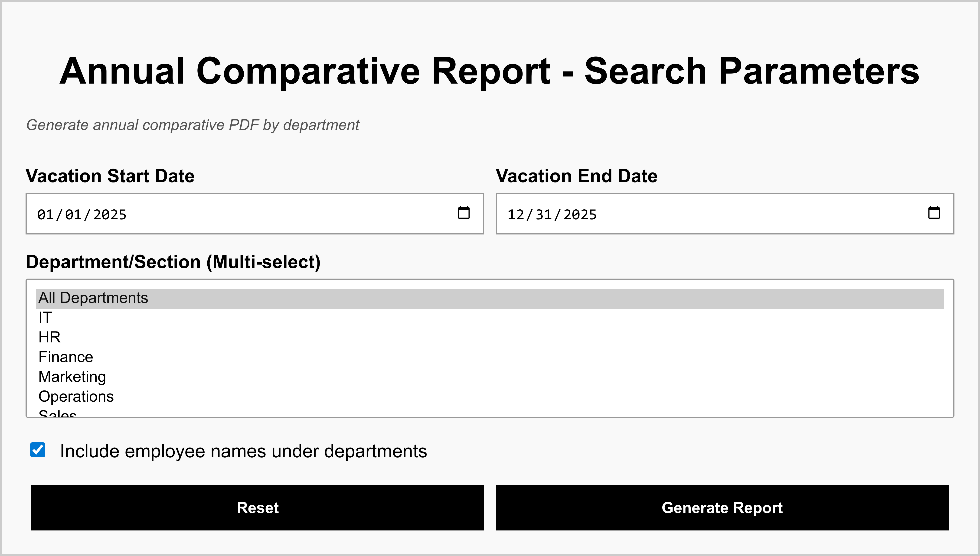This screenshot has width=980, height=556.
Task: Select HR in department list
Action: (50, 338)
